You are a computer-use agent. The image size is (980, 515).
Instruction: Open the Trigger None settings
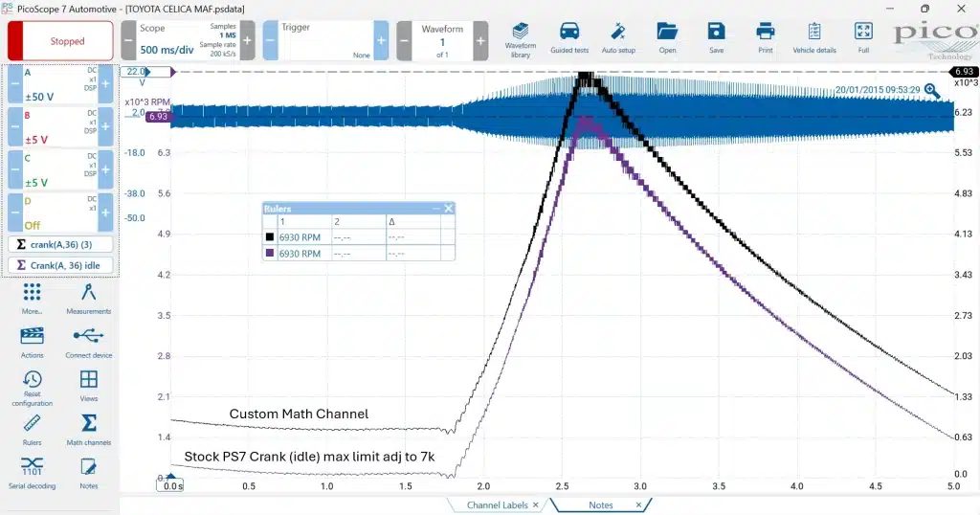(x=325, y=40)
